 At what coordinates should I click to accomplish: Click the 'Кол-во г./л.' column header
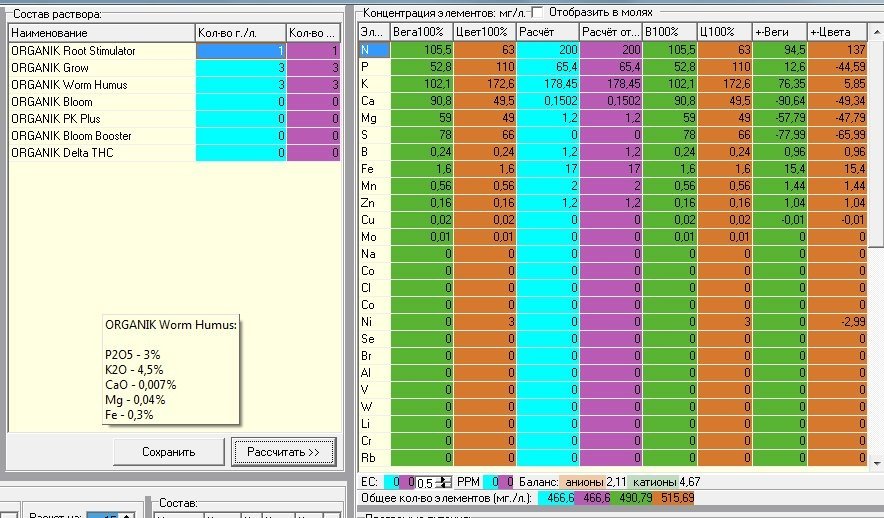coord(241,33)
